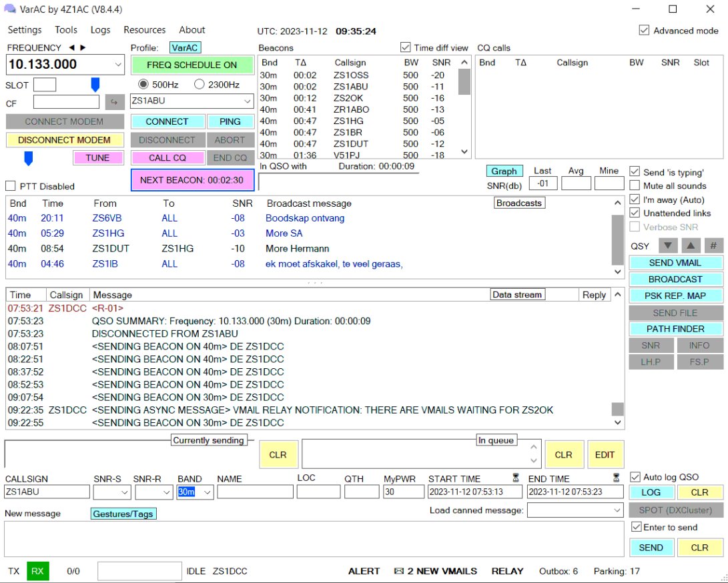Click the CALL CQ button
The height and width of the screenshot is (583, 728).
[167, 158]
